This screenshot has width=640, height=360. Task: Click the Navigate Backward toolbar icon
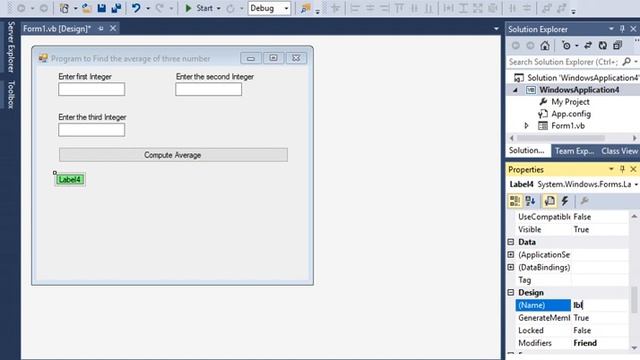coord(21,8)
